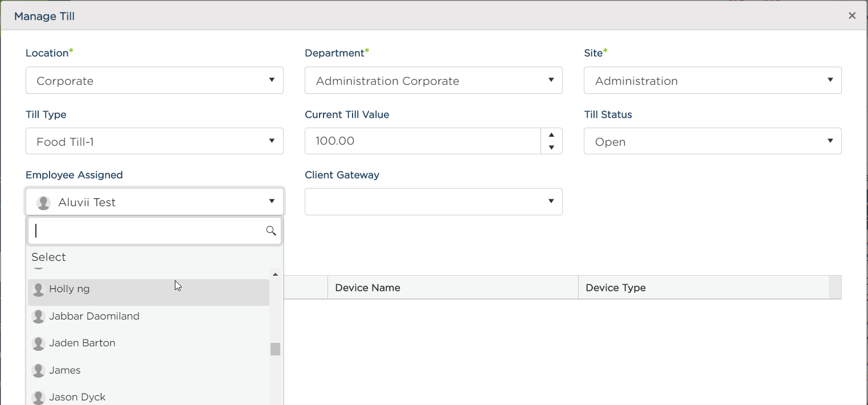Viewport: 868px width, 405px height.
Task: Click the search magnifier icon in employee dropdown
Action: [x=271, y=231]
